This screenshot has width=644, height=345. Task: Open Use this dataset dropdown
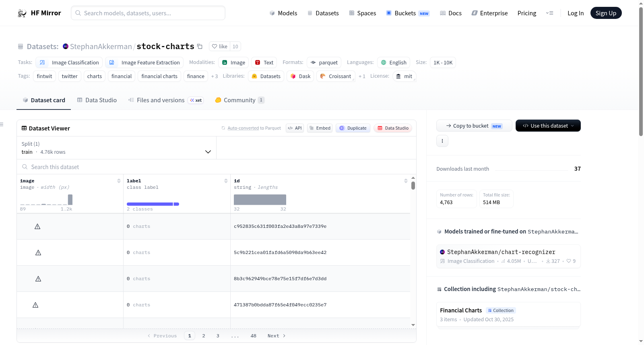pos(548,126)
